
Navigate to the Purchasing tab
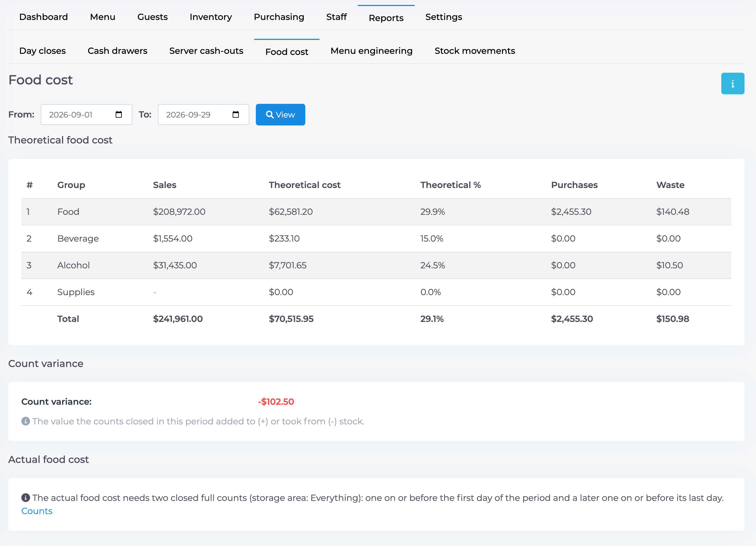pos(279,17)
